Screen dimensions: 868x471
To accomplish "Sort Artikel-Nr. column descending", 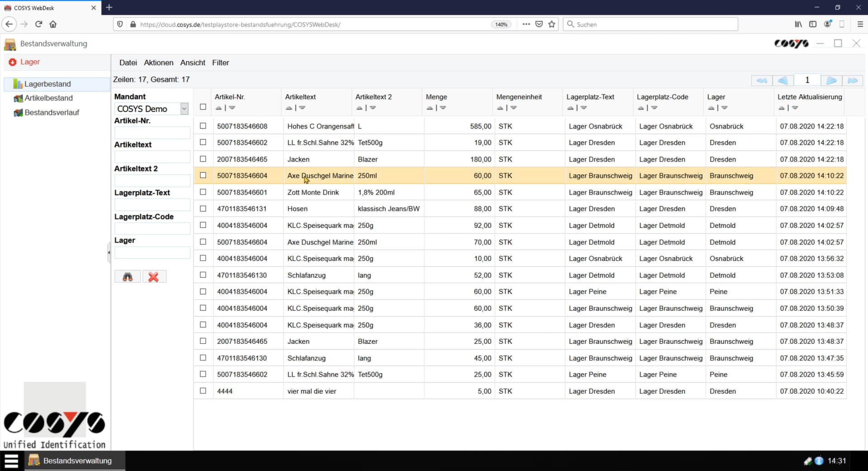I will [232, 108].
